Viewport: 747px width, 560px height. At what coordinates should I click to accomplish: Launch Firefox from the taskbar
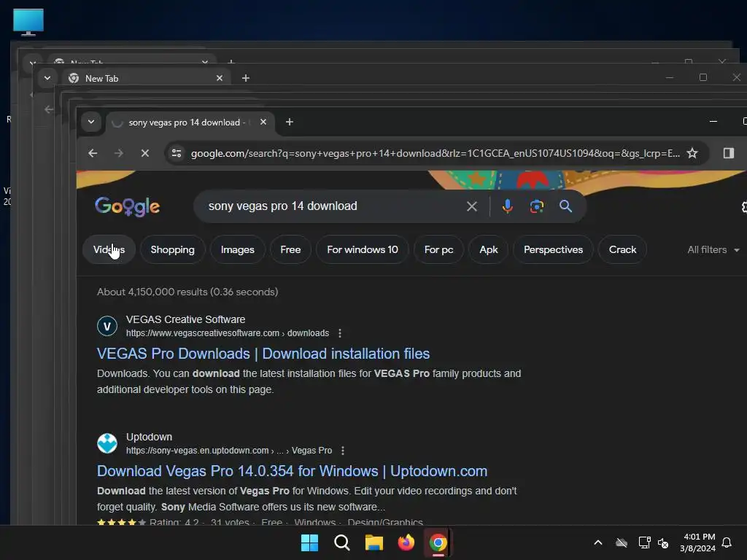coord(406,542)
